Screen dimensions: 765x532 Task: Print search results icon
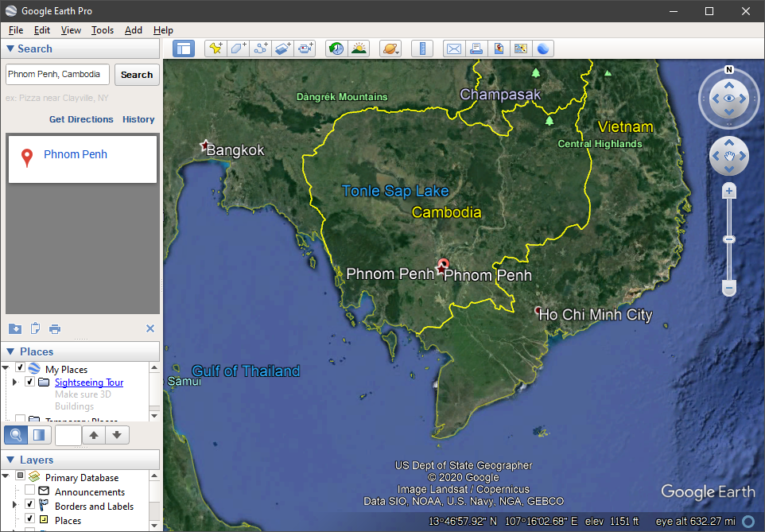tap(55, 328)
